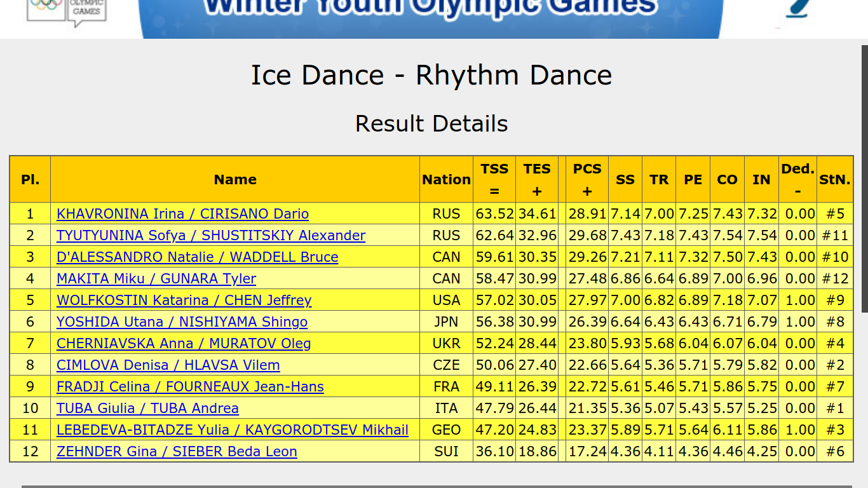Click the StN. column header
Image resolution: width=868 pixels, height=488 pixels.
(835, 179)
